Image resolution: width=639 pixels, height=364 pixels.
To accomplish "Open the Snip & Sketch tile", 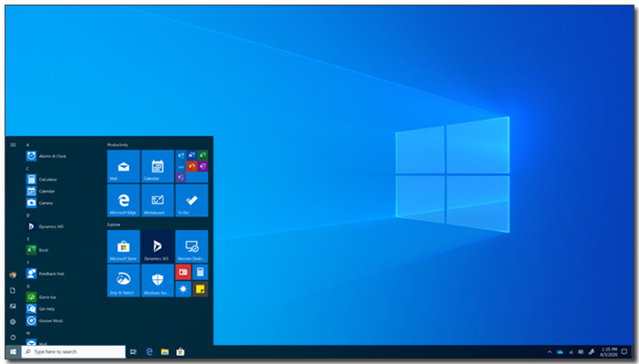I will tap(123, 281).
